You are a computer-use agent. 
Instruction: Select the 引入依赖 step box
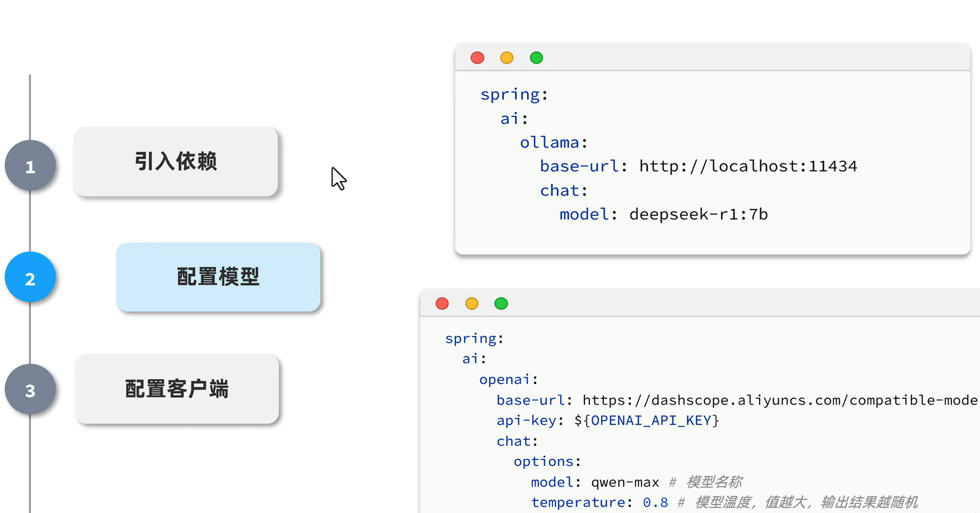(x=176, y=161)
